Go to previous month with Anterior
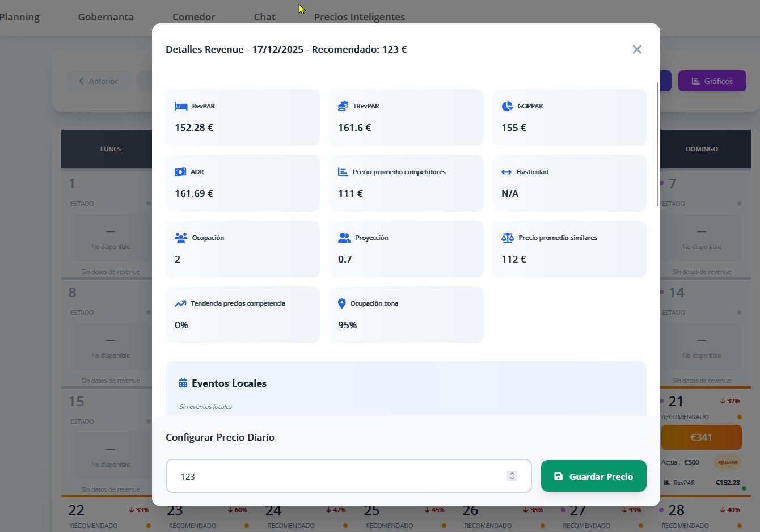 (x=98, y=81)
